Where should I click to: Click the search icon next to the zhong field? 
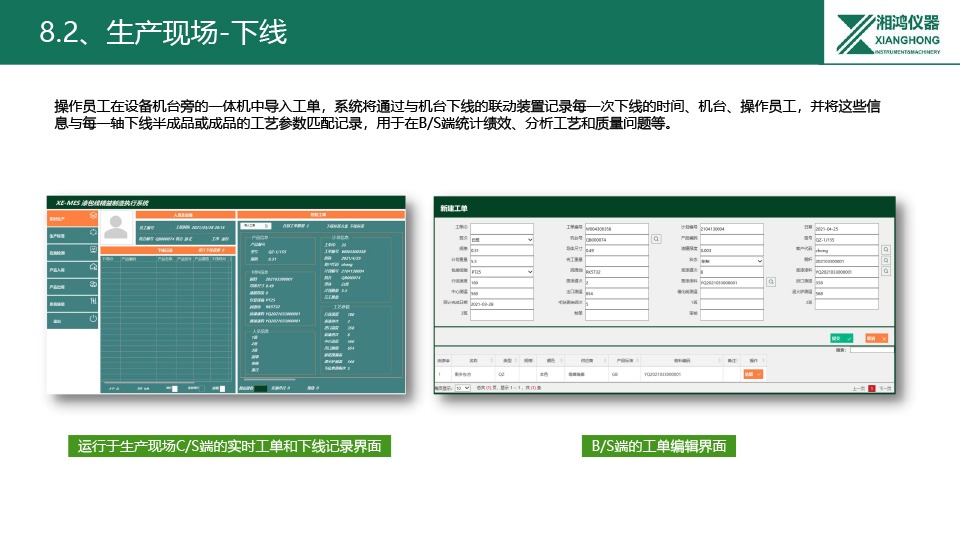[x=886, y=250]
